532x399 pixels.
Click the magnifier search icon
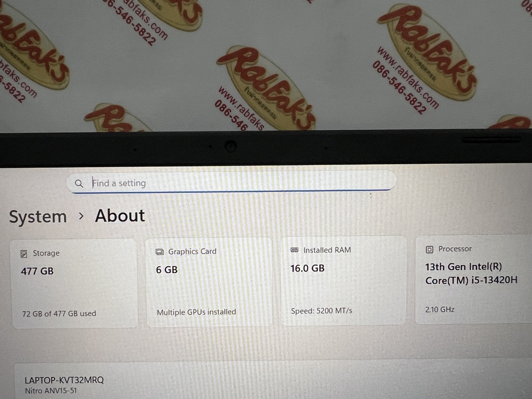pyautogui.click(x=79, y=184)
